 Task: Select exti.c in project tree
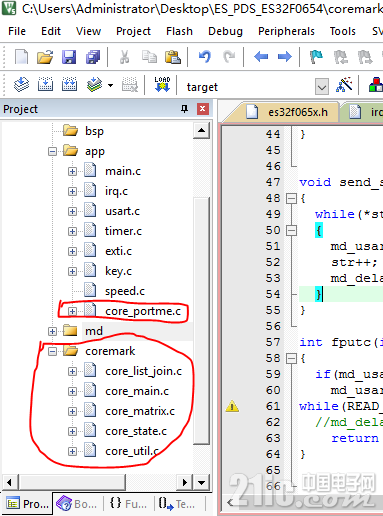coord(118,251)
